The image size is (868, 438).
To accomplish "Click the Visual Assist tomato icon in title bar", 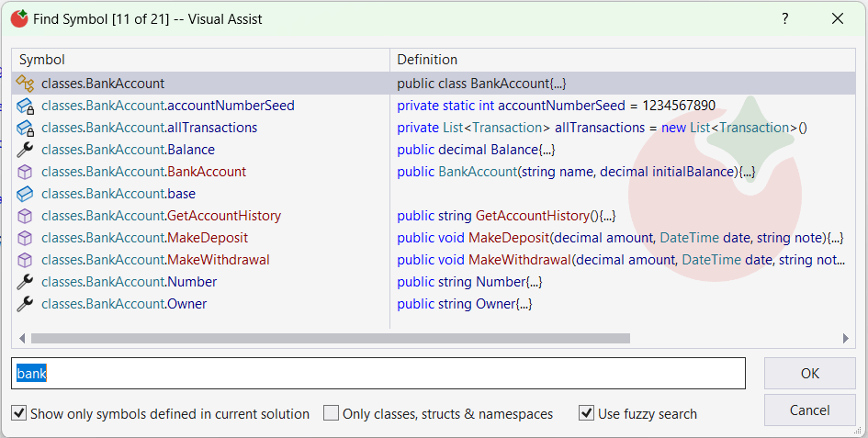I will coord(18,18).
